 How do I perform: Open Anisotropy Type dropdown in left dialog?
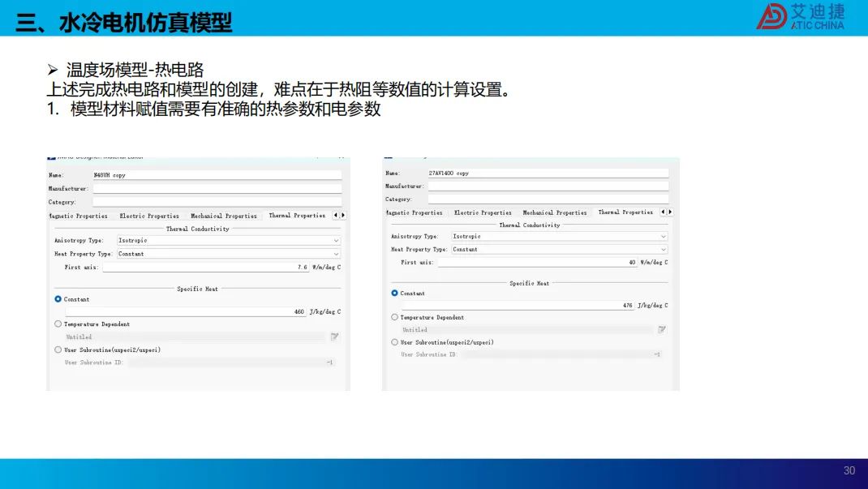click(229, 241)
